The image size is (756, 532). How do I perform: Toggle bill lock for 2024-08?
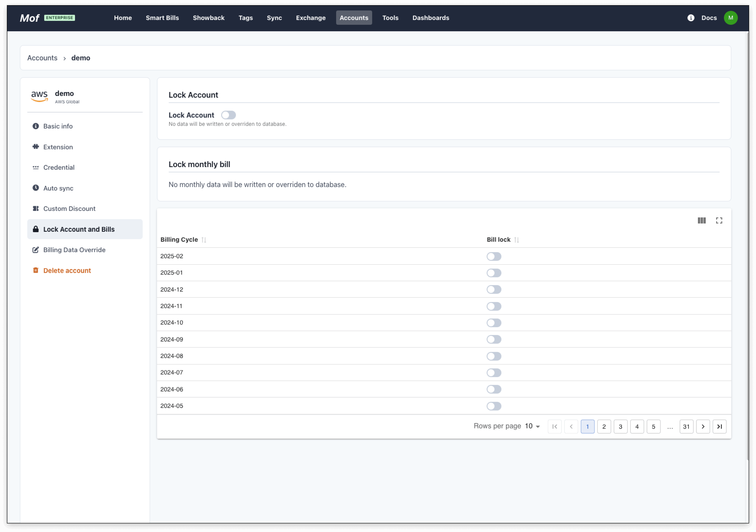coord(494,356)
